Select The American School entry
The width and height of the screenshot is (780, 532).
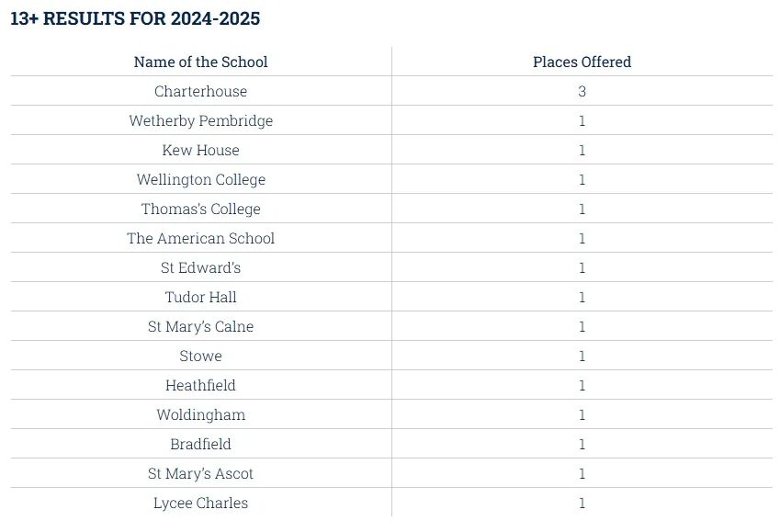[x=200, y=238]
